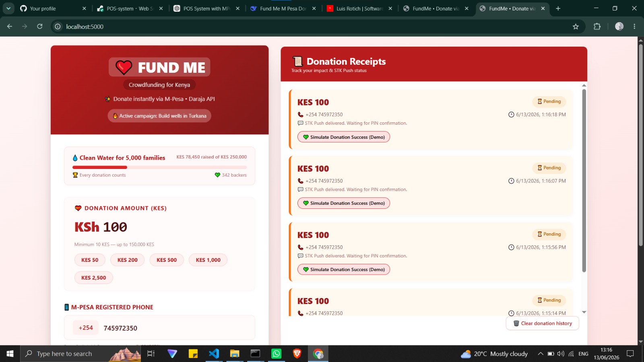Simulate success for the 1:16:18 PM donation
This screenshot has width=644, height=362.
tap(344, 137)
